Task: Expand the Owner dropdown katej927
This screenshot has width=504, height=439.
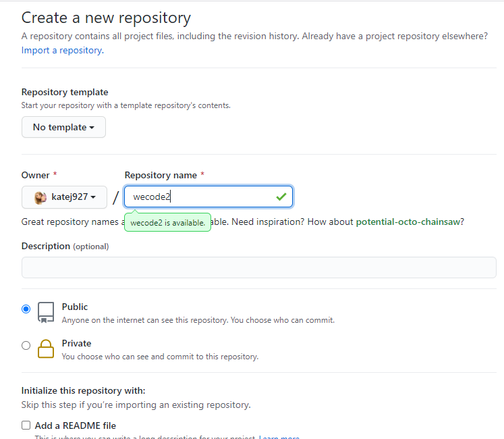Action: [64, 197]
